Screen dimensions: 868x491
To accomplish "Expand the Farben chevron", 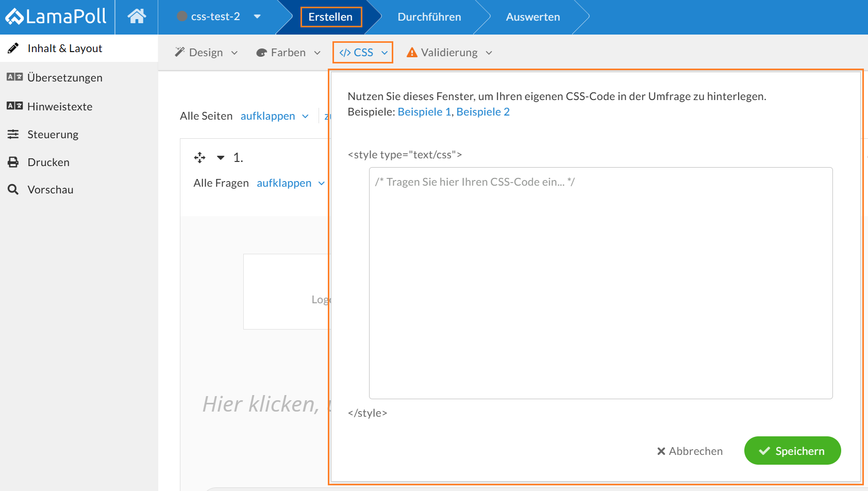I will click(318, 53).
